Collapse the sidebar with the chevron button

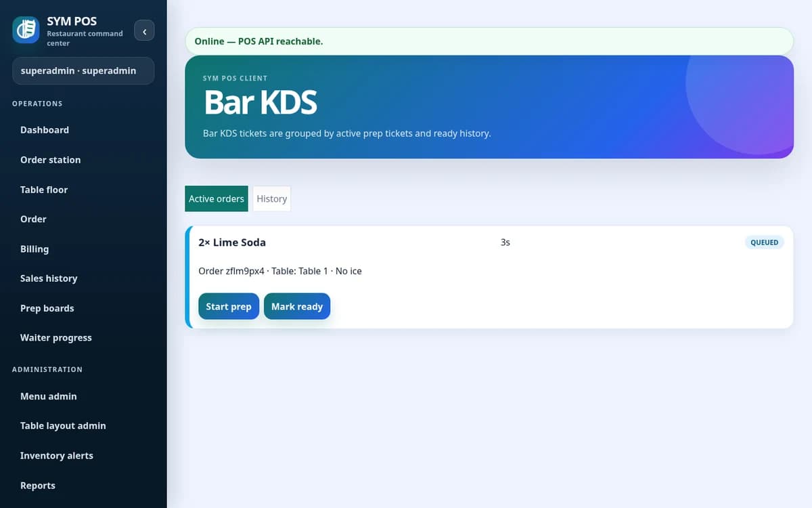[144, 30]
